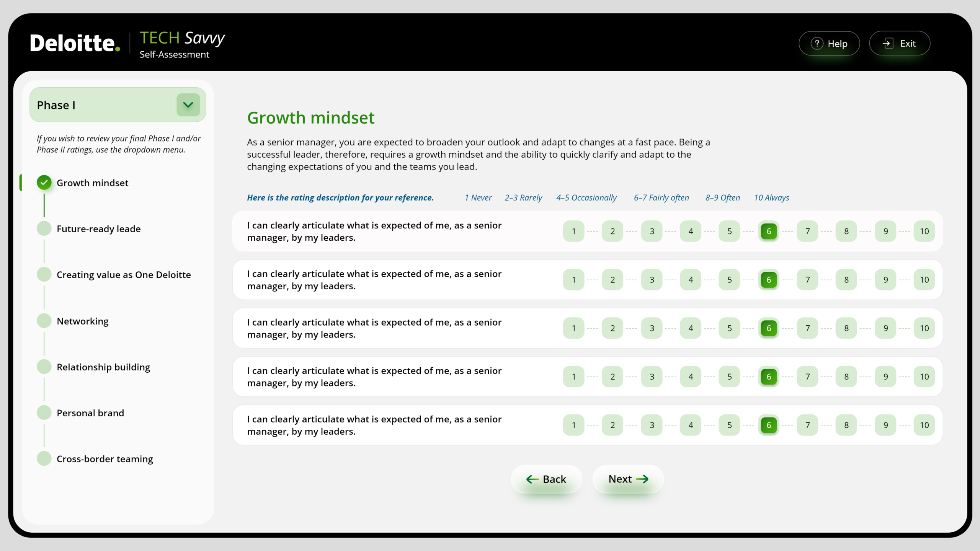Open the Relationship building section

point(103,367)
